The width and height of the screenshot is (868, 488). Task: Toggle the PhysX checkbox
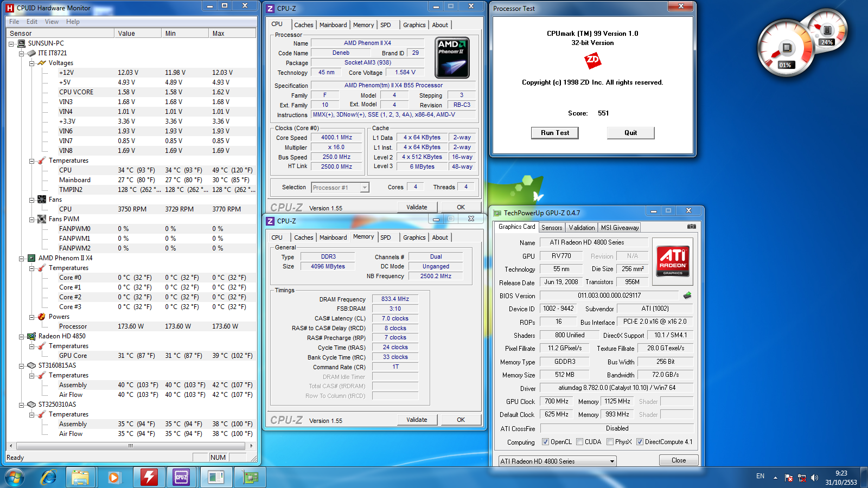click(610, 442)
